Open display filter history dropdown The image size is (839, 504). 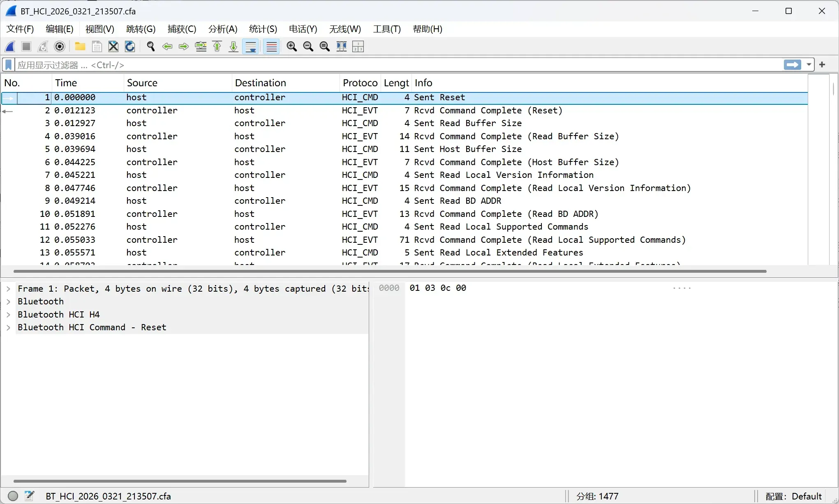[809, 64]
